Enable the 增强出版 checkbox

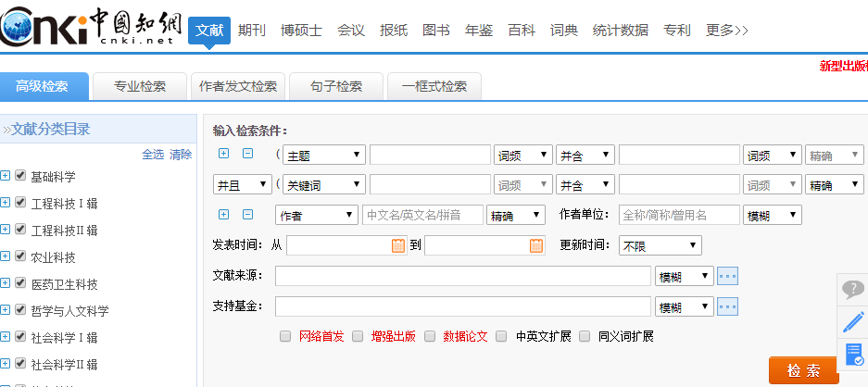coord(358,336)
